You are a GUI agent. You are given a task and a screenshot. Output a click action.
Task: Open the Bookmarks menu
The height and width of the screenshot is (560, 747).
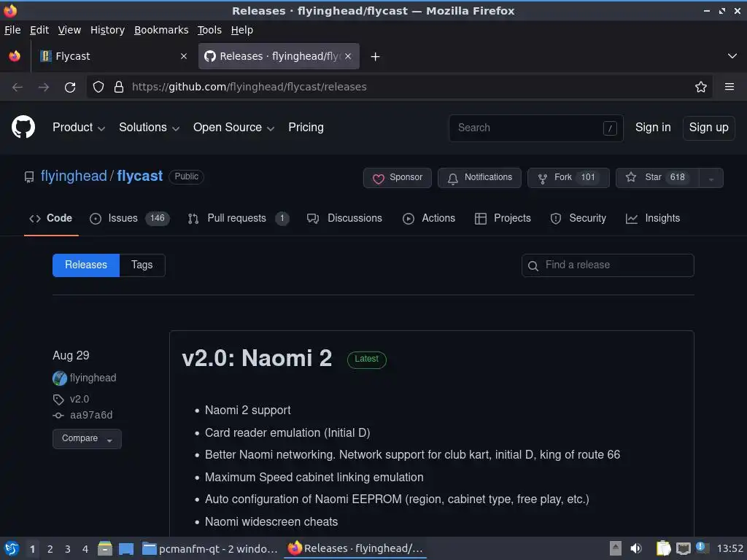point(161,30)
